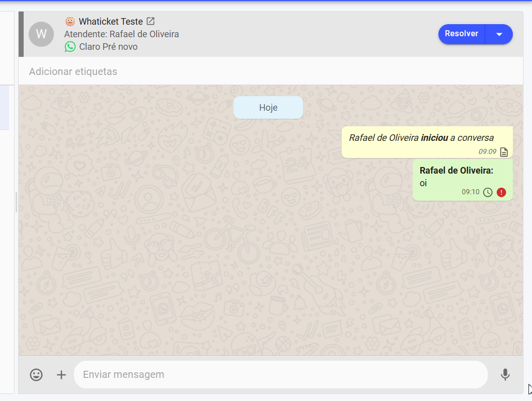Click the 09:10 message timestamp
Screen dimensions: 532x401
[470, 192]
